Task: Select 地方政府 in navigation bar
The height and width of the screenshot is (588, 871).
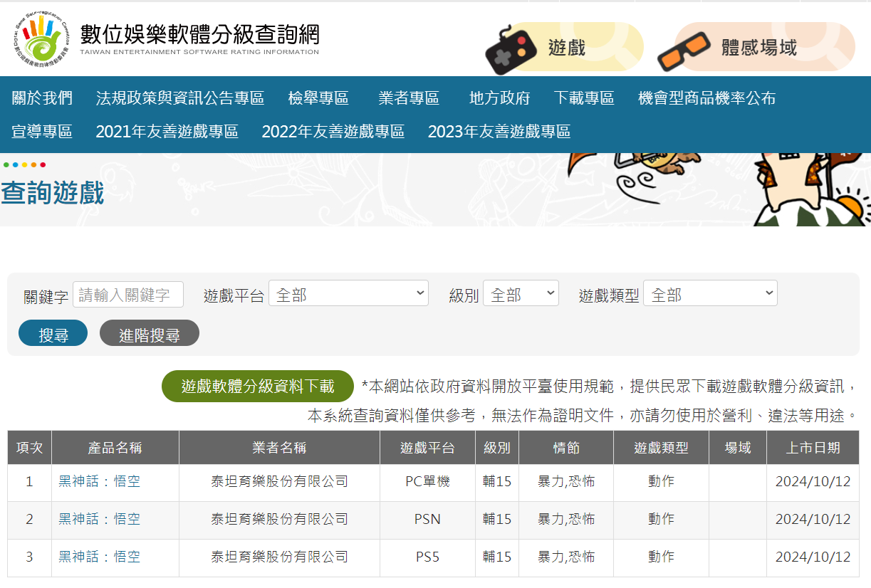Action: click(500, 98)
